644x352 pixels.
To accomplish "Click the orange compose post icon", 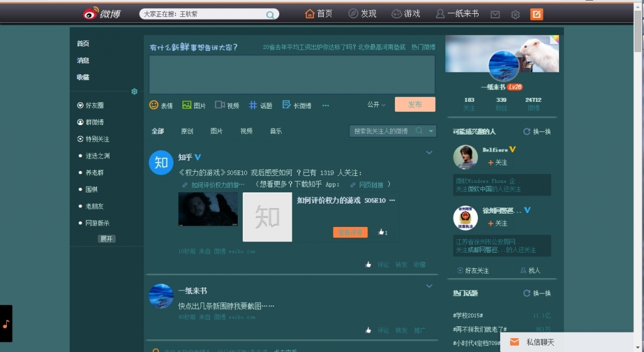I will tap(536, 14).
